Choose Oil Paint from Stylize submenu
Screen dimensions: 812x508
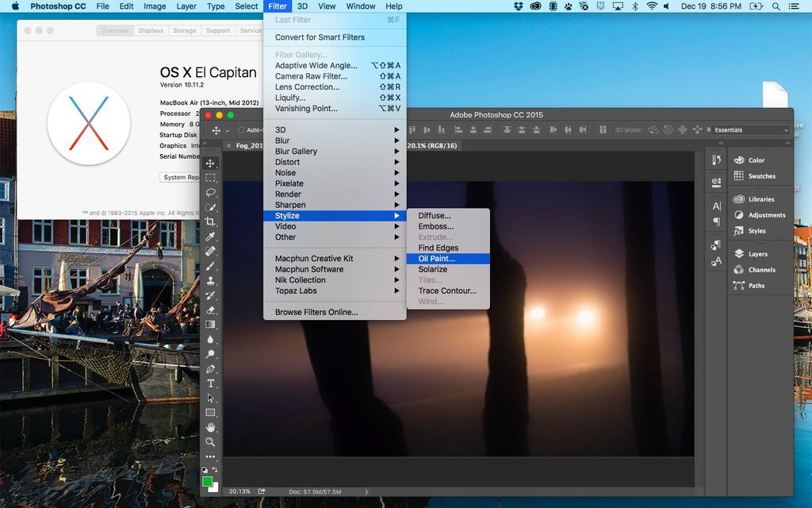point(437,258)
